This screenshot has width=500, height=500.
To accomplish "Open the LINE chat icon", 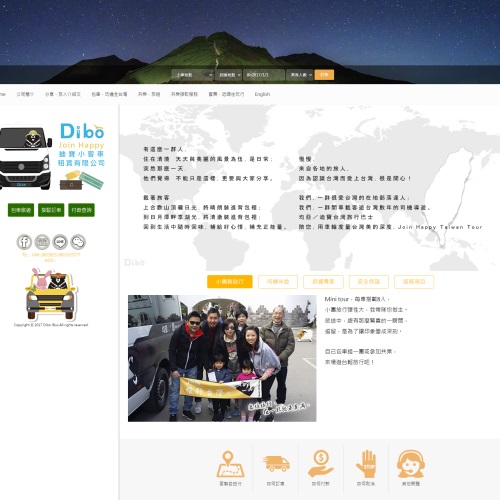I will 60,242.
